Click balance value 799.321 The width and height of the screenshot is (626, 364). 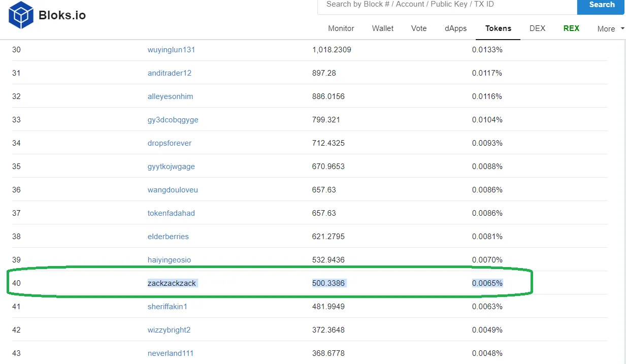pos(326,120)
